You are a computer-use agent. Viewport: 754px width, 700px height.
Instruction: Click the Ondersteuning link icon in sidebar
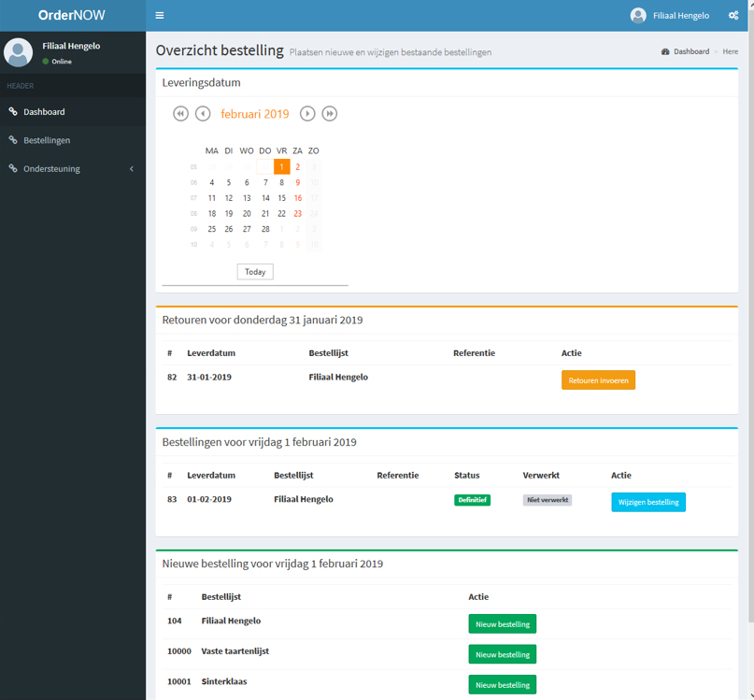point(13,168)
